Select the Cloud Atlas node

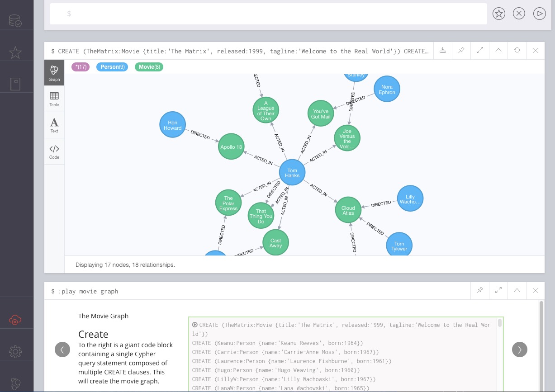[348, 210]
